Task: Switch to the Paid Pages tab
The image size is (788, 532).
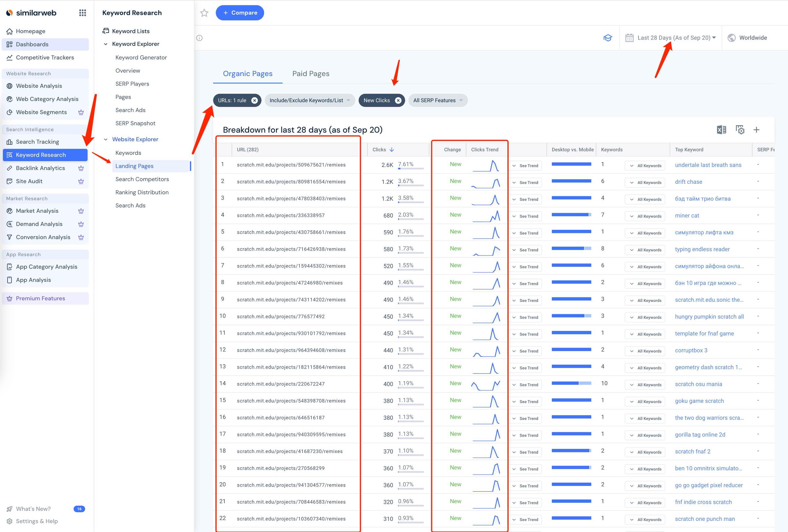Action: coord(311,74)
